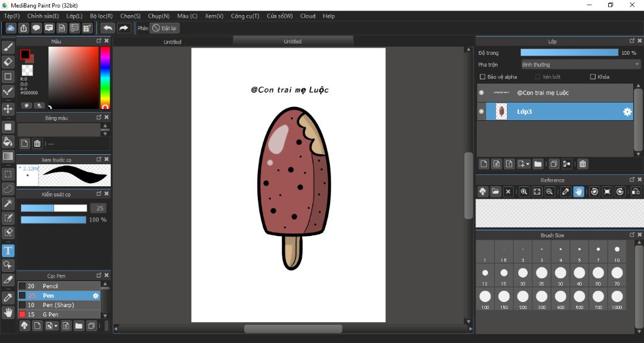The width and height of the screenshot is (644, 343).
Task: Click the Đặt lại button
Action: click(164, 28)
